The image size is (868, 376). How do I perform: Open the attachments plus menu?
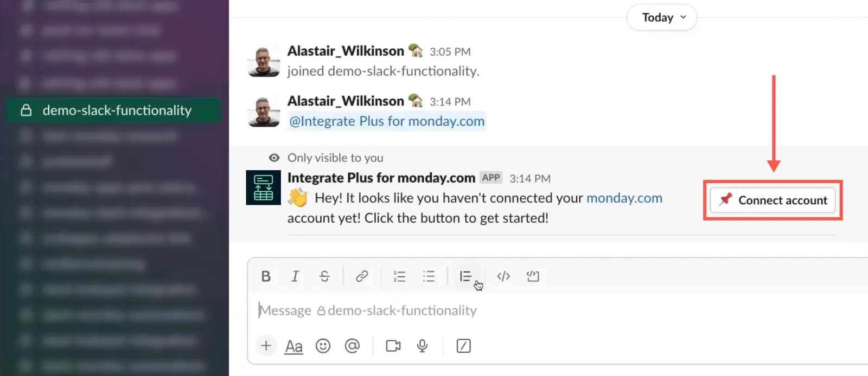pos(266,346)
